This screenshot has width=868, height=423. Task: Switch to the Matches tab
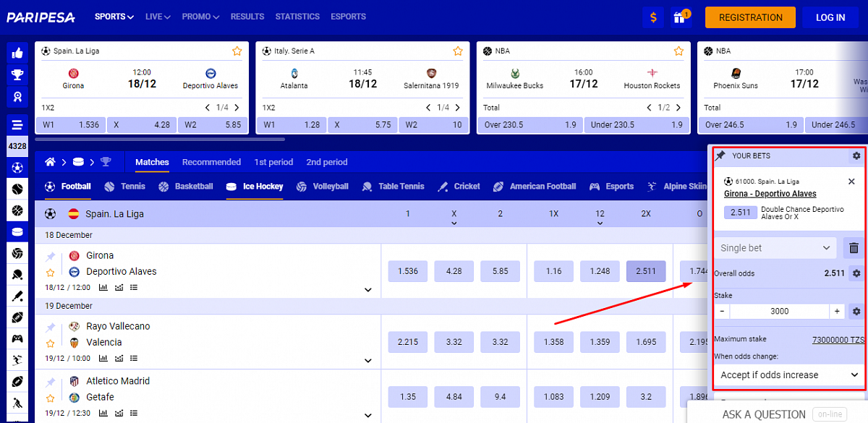152,162
